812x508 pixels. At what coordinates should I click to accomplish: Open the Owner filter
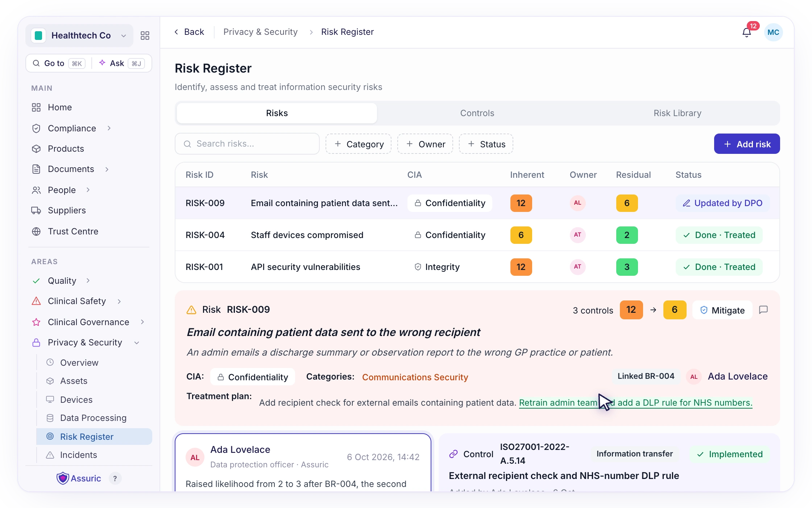425,144
